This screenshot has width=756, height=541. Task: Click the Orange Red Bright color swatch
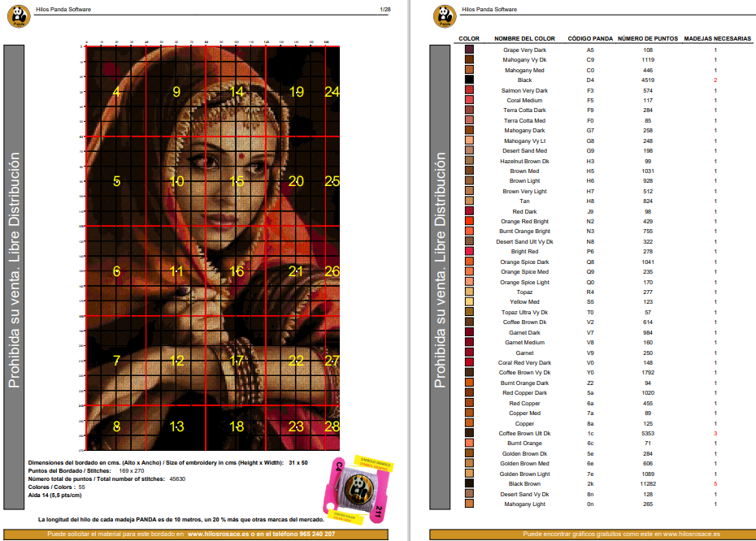(x=469, y=221)
